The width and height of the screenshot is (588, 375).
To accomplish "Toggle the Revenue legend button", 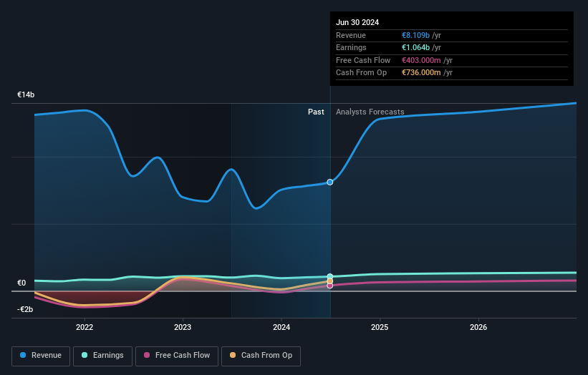I will click(41, 356).
